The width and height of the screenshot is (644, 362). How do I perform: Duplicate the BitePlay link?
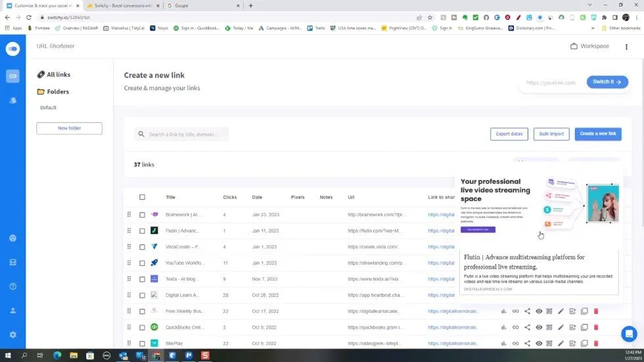[x=584, y=343]
